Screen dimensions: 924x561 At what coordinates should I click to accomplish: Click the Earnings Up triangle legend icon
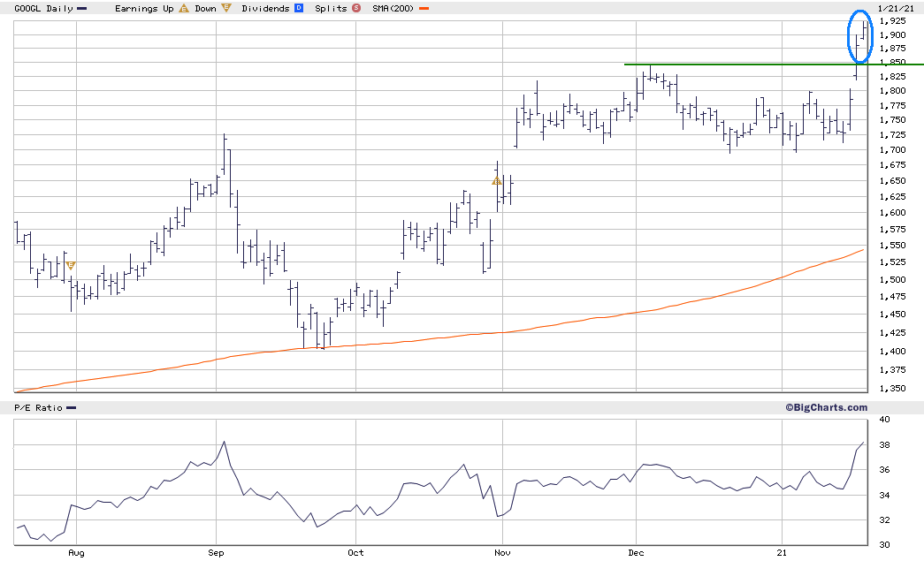click(x=184, y=8)
